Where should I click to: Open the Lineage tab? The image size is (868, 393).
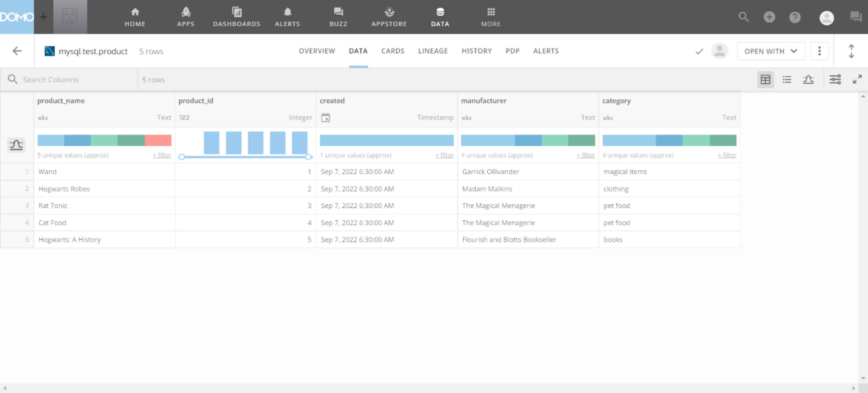tap(433, 51)
